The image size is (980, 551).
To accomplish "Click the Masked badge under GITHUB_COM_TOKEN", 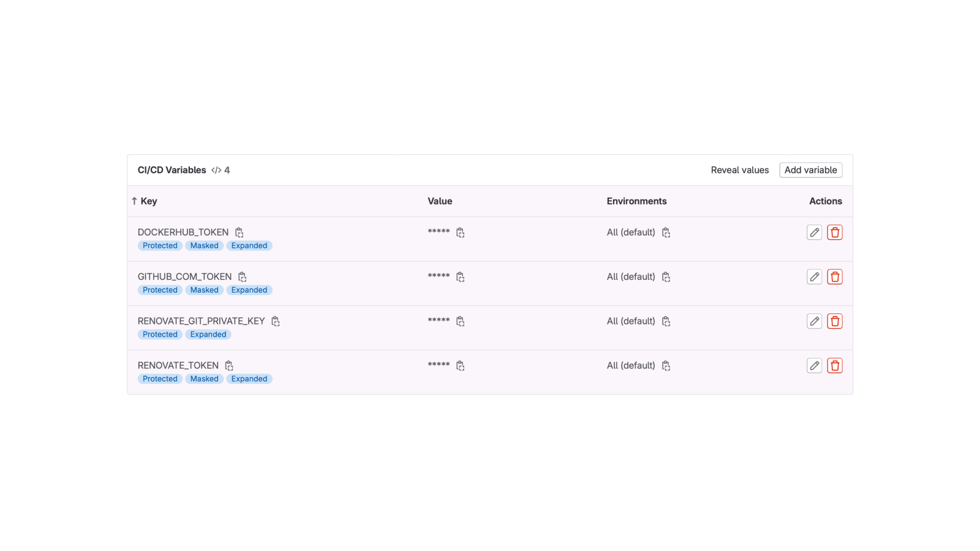I will point(204,290).
